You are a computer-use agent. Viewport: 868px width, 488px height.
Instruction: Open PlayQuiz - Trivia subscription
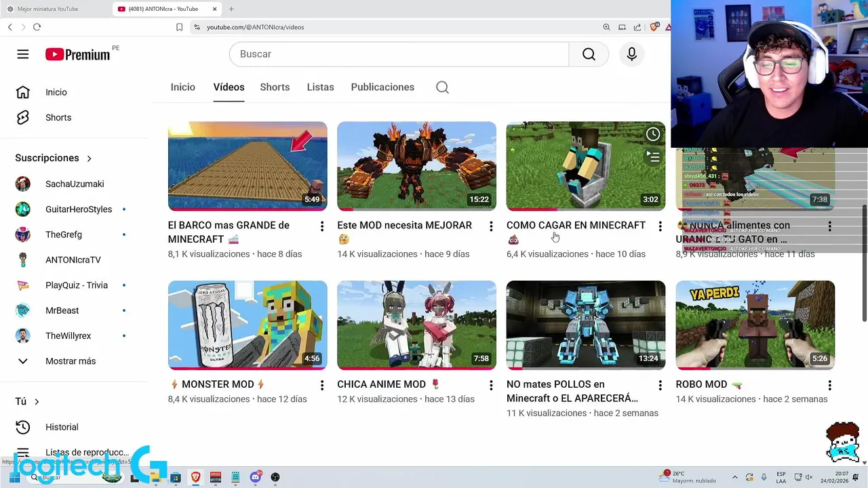[75, 285]
